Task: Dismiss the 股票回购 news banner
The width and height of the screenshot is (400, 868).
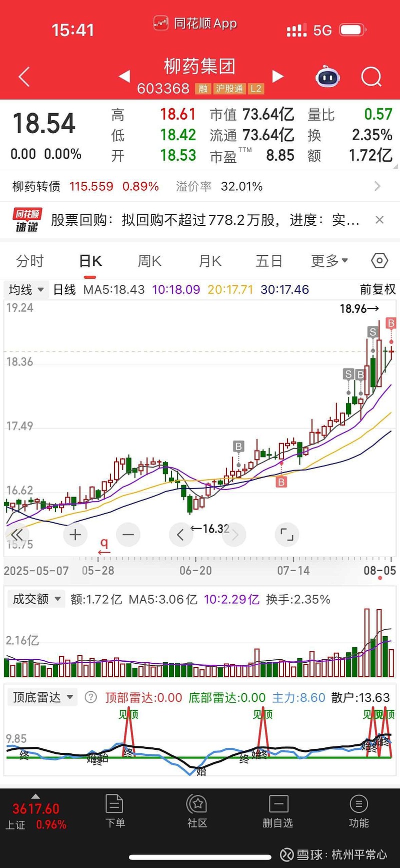Action: click(x=379, y=220)
